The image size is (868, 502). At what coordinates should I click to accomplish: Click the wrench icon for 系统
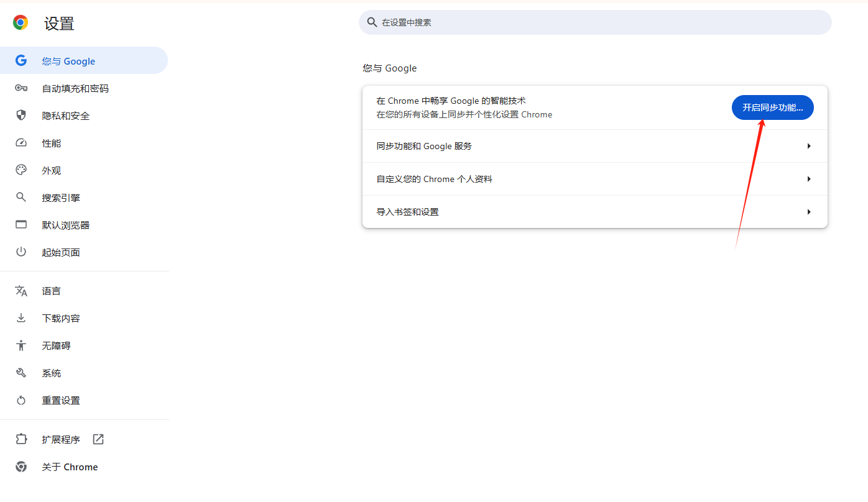pyautogui.click(x=21, y=373)
